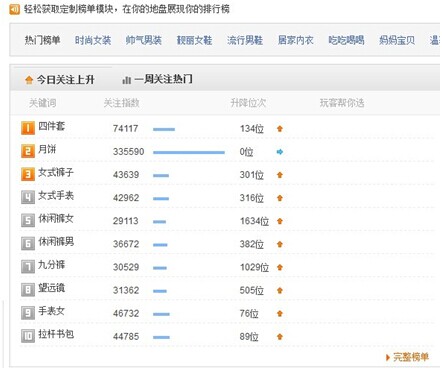This screenshot has height=370, width=442.
Task: Switch to the 一周关注热门 tab
Action: click(x=157, y=80)
